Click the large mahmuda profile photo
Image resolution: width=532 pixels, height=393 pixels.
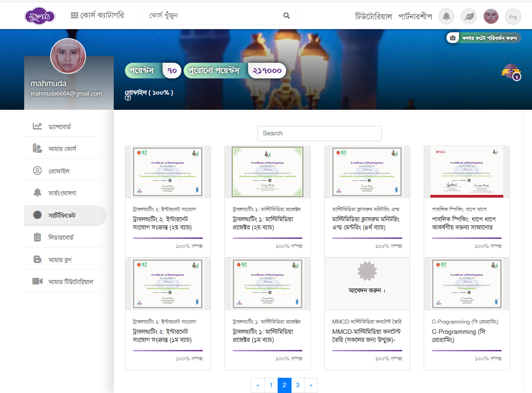coord(68,56)
